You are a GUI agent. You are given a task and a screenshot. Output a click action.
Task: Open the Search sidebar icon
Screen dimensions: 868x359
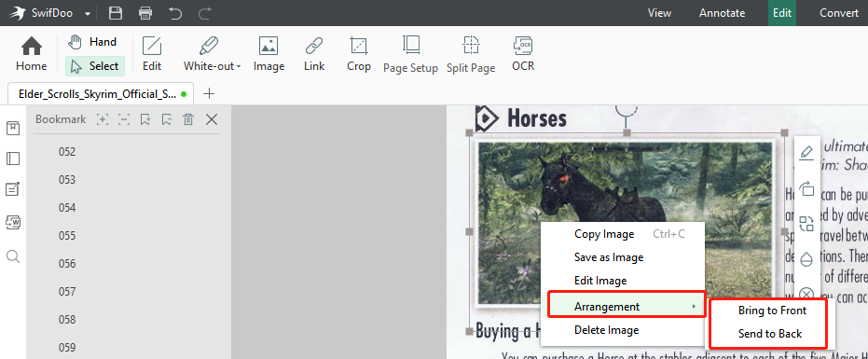(13, 255)
